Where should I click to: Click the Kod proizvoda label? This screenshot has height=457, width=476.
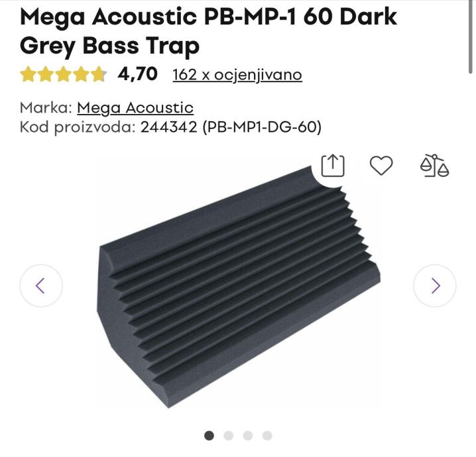pyautogui.click(x=78, y=127)
